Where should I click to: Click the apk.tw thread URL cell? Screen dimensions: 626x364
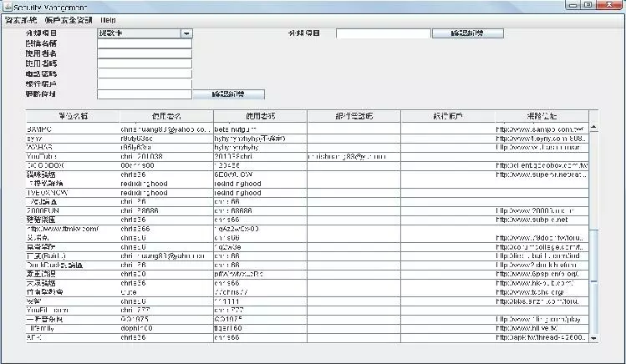tap(542, 337)
